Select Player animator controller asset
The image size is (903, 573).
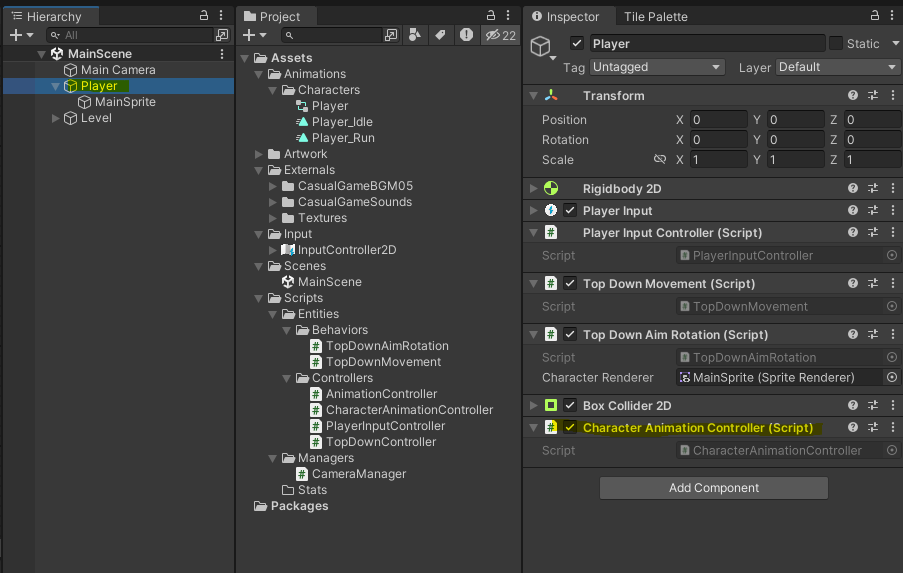coord(329,106)
